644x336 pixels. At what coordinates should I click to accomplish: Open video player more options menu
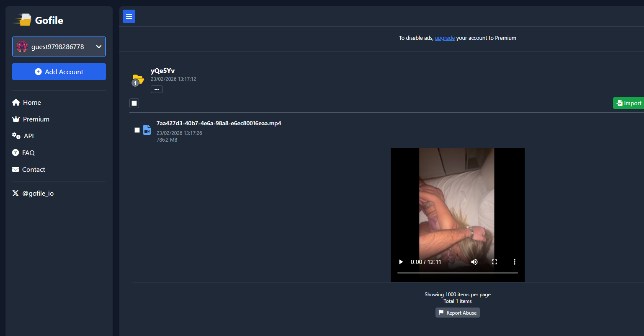(514, 262)
